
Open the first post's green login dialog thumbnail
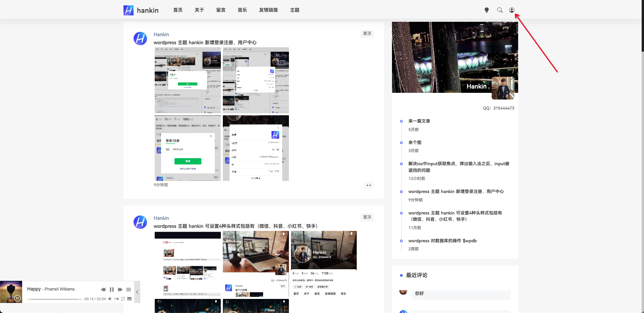coord(188,80)
